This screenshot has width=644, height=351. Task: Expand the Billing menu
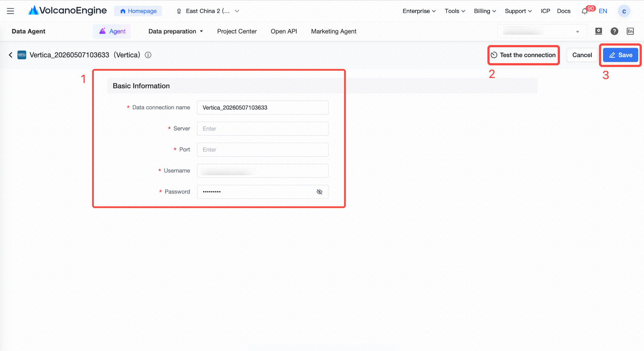pyautogui.click(x=485, y=11)
